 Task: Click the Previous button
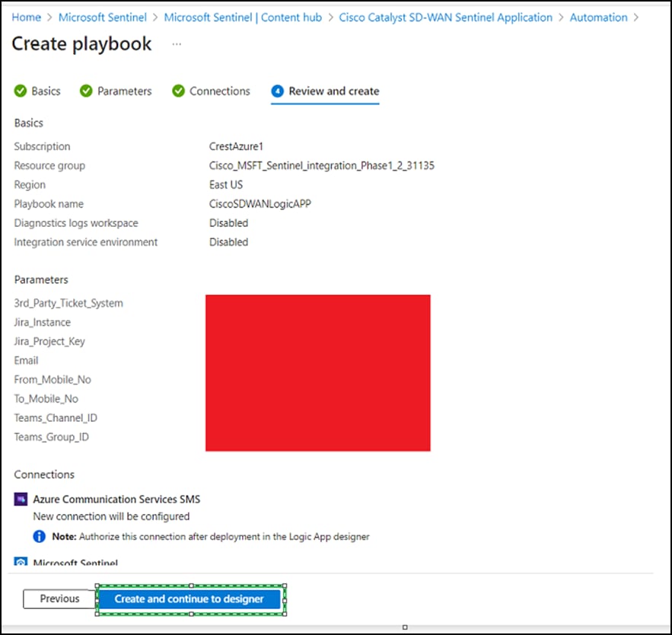[x=59, y=598]
